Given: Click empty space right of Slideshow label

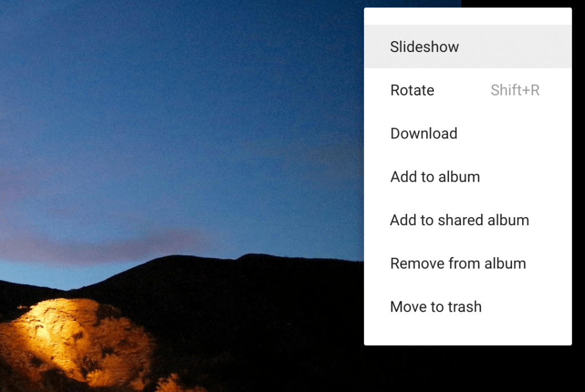Looking at the screenshot, I should point(514,47).
